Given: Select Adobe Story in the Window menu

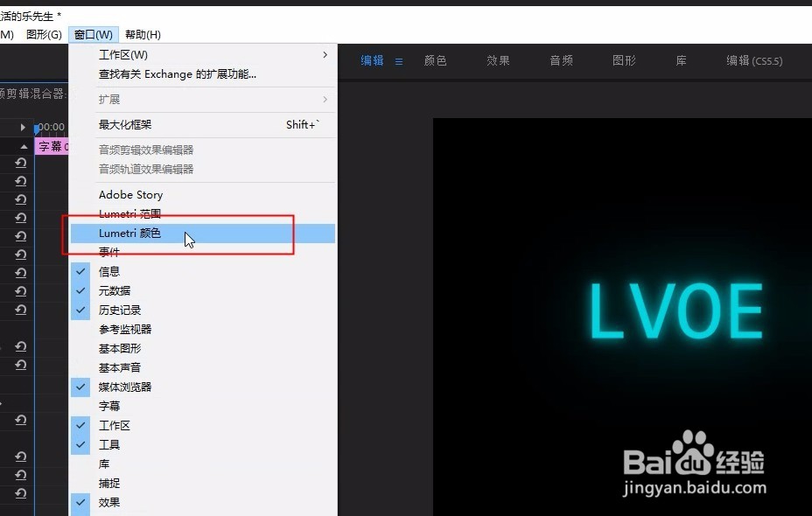Looking at the screenshot, I should click(130, 194).
